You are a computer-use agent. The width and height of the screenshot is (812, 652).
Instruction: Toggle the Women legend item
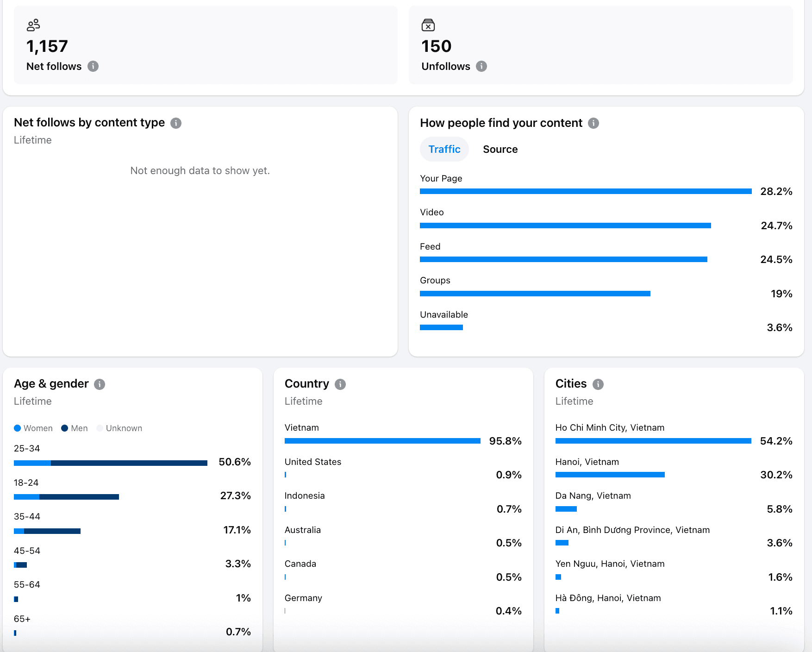point(33,428)
